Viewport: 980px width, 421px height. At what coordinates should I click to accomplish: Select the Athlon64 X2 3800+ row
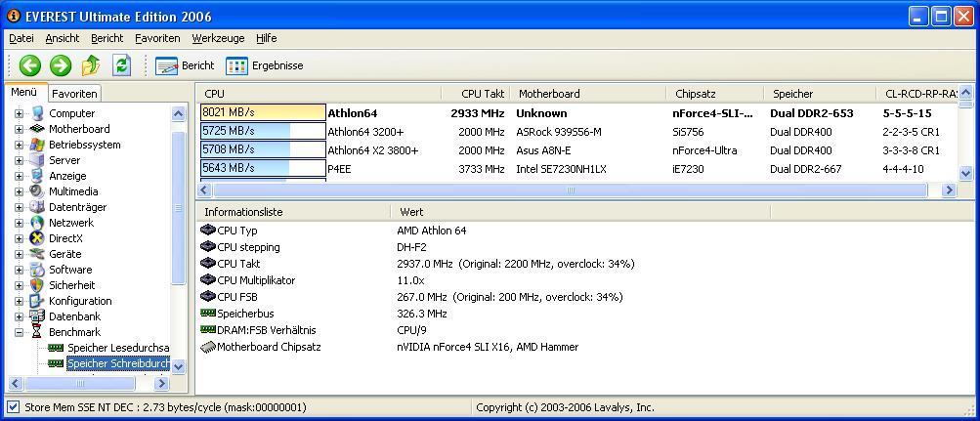578,150
